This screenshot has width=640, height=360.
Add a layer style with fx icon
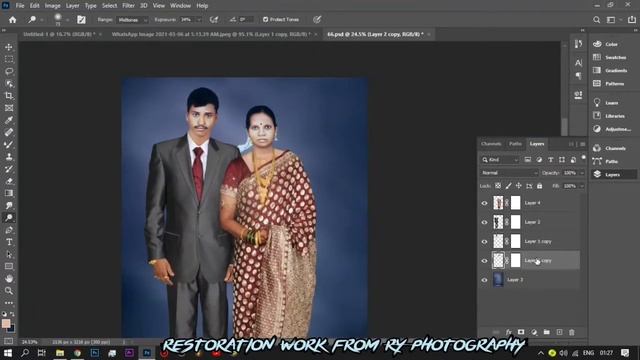[x=509, y=332]
